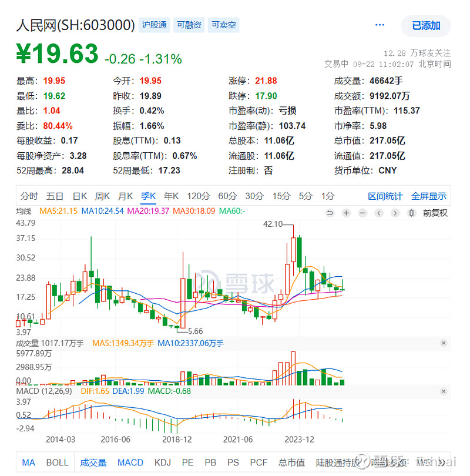Toggle the BOLL indicator
The width and height of the screenshot is (470, 476).
58,462
